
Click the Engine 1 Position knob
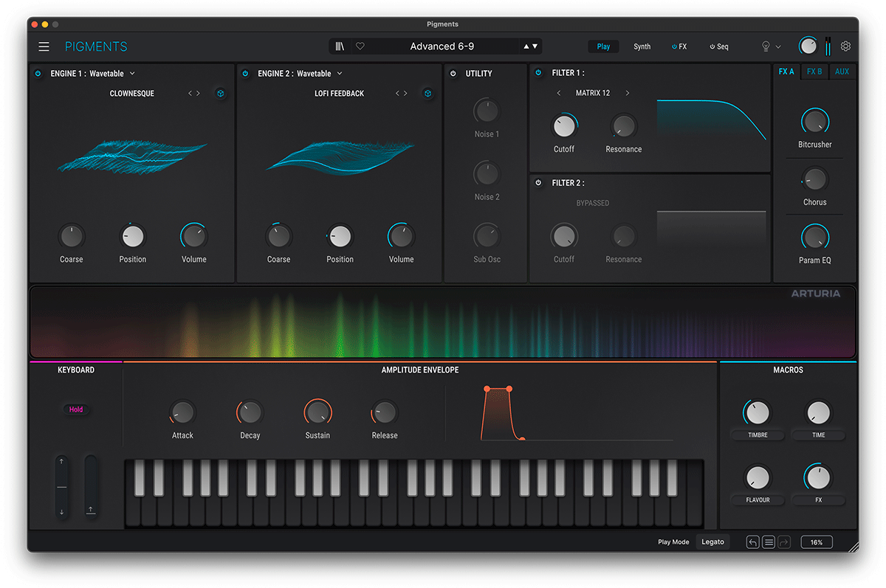133,237
